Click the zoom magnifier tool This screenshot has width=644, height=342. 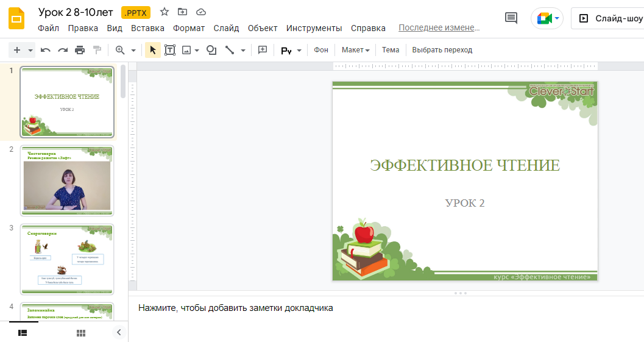(120, 50)
